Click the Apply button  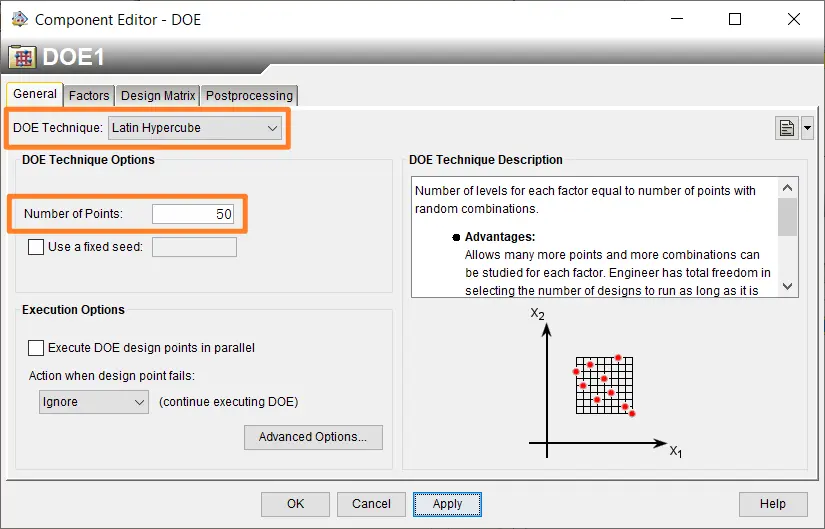click(x=447, y=504)
